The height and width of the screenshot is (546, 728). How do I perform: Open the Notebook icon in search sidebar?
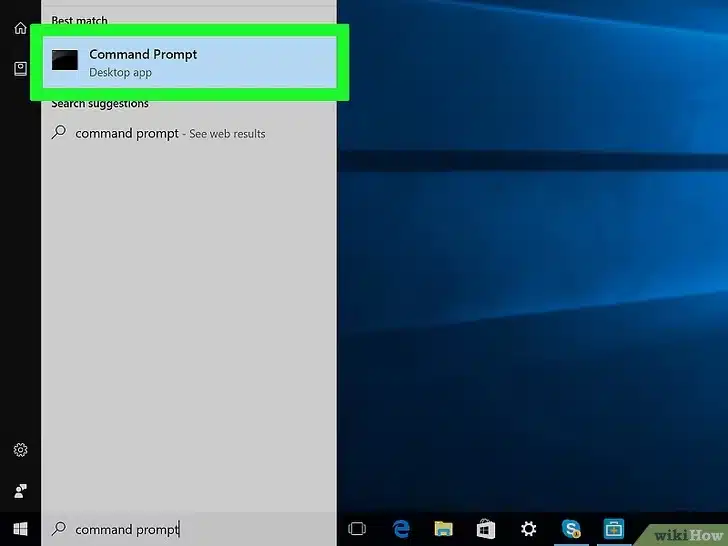(x=20, y=68)
